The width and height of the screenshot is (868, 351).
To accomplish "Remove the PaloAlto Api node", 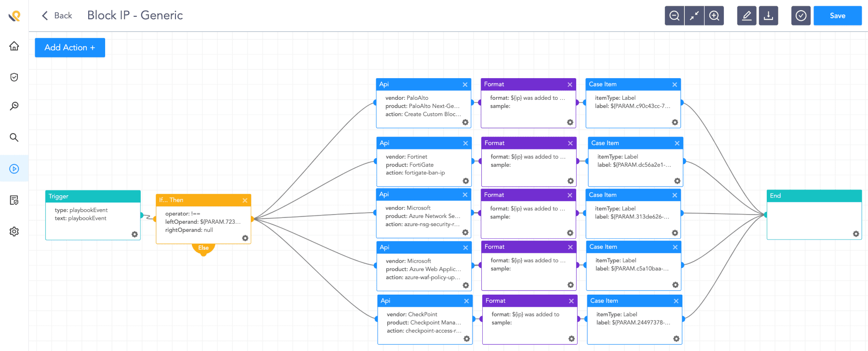I will pos(465,84).
